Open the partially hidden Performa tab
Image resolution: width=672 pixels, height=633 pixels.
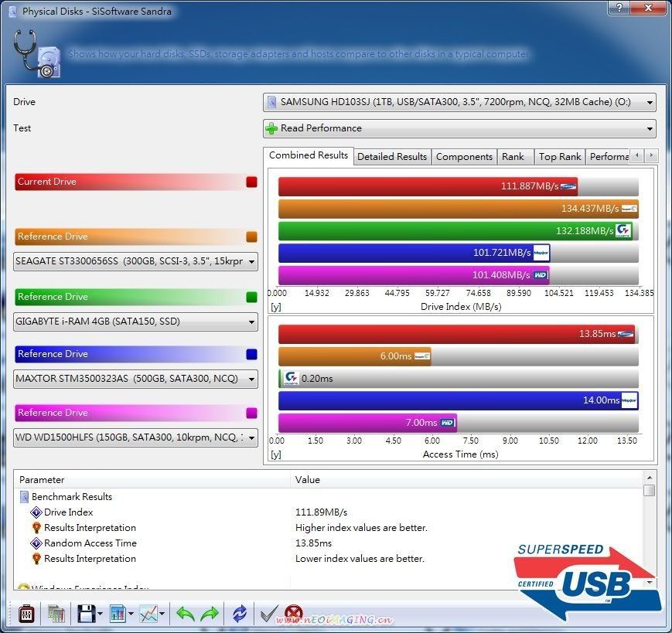(x=609, y=157)
